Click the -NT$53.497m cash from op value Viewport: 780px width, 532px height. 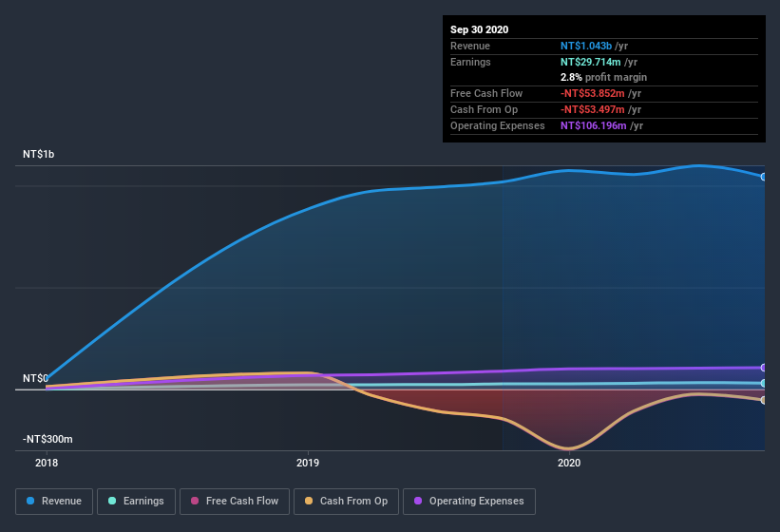coord(593,109)
